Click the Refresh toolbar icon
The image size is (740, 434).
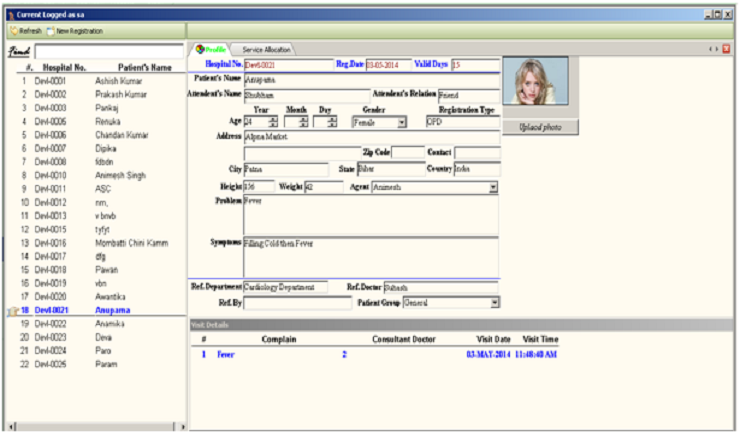pyautogui.click(x=13, y=32)
